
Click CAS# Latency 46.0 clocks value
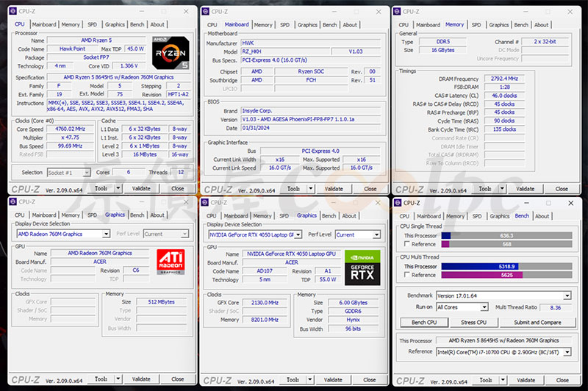click(504, 96)
